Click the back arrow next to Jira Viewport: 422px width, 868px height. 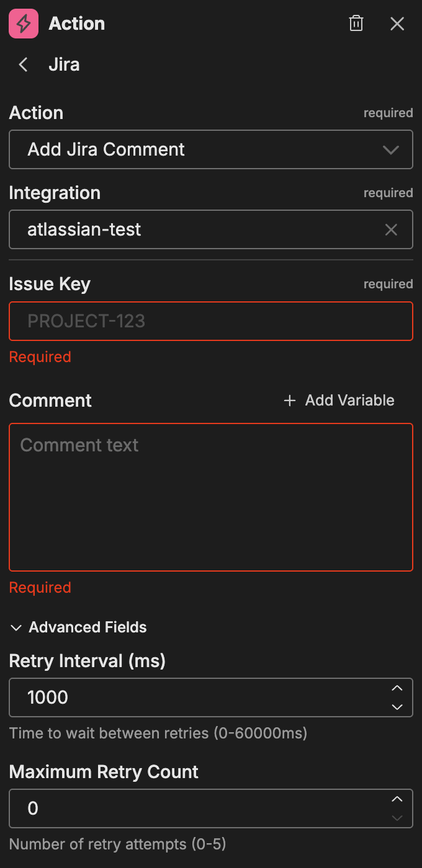[22, 64]
